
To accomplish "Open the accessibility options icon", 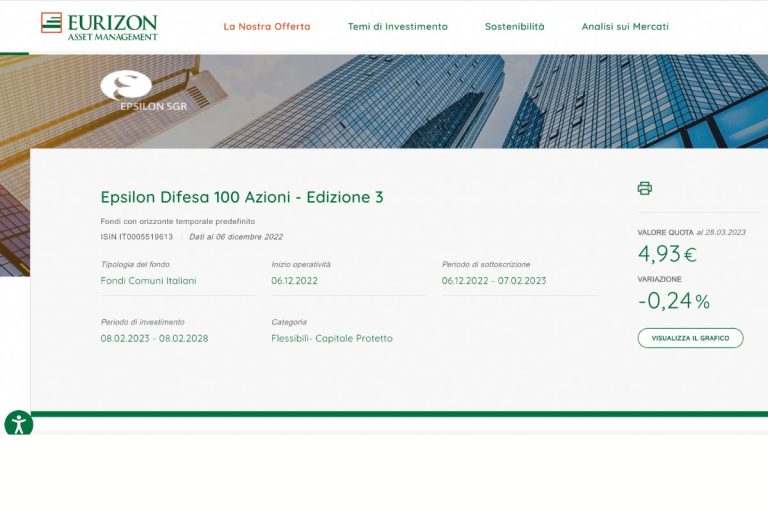I will tap(19, 424).
